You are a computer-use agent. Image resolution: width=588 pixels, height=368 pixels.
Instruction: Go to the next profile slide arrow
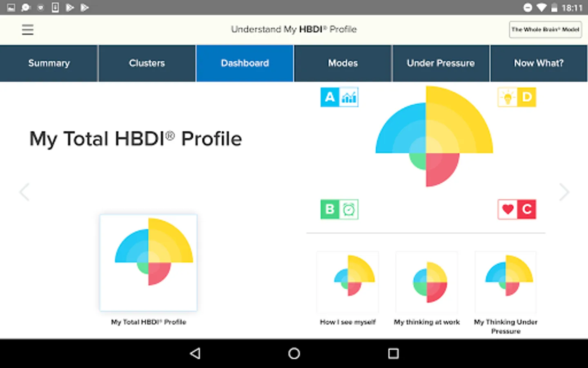(564, 192)
